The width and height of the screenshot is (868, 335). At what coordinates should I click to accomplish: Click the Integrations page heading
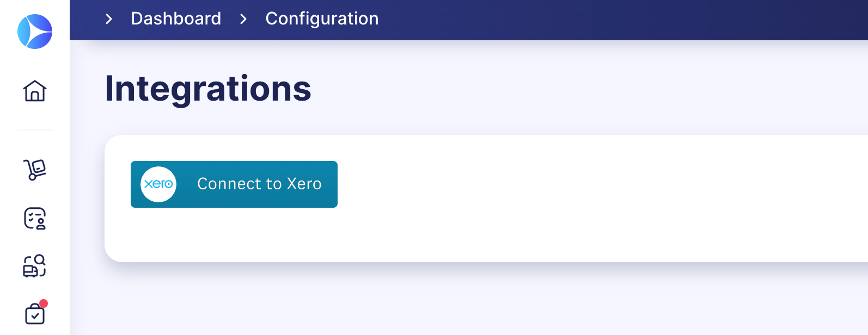(208, 89)
